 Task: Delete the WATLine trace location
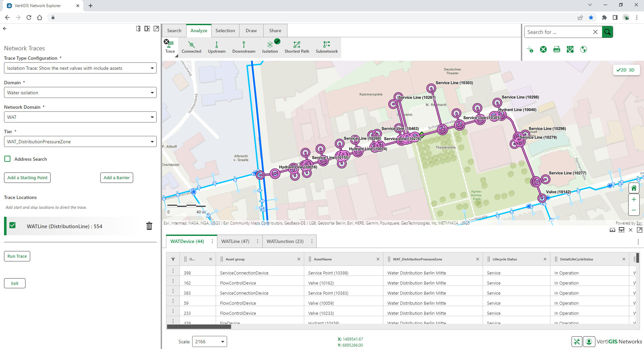(149, 226)
